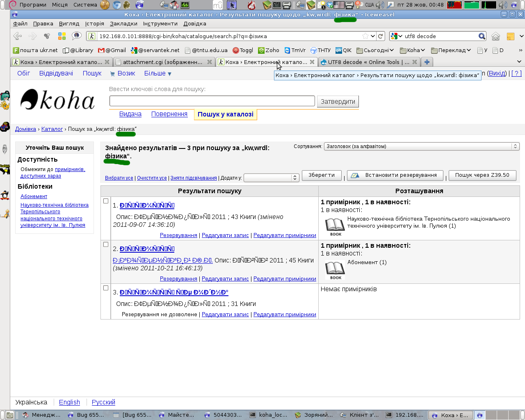Image resolution: width=525 pixels, height=420 pixels.
Task: Switch interface language to English
Action: (69, 402)
